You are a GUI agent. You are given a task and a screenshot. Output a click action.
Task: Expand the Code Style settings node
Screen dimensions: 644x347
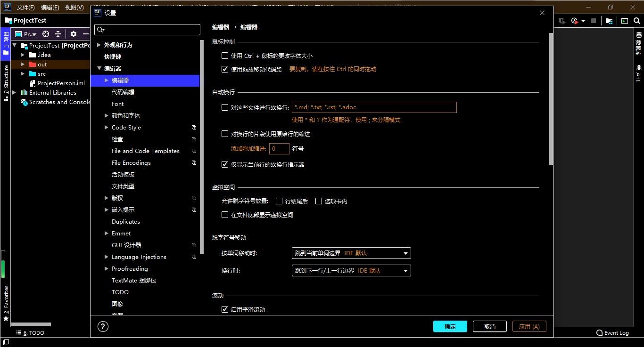[107, 128]
